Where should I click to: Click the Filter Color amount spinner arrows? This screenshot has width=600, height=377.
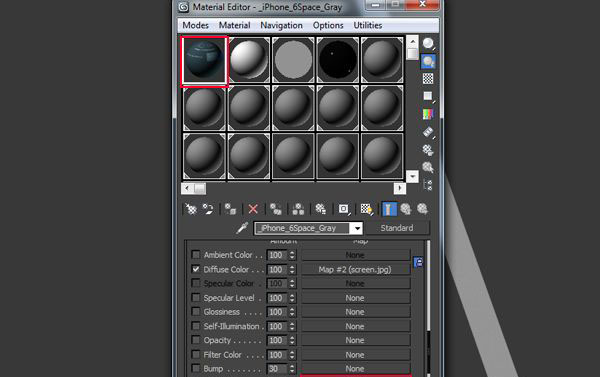click(292, 355)
